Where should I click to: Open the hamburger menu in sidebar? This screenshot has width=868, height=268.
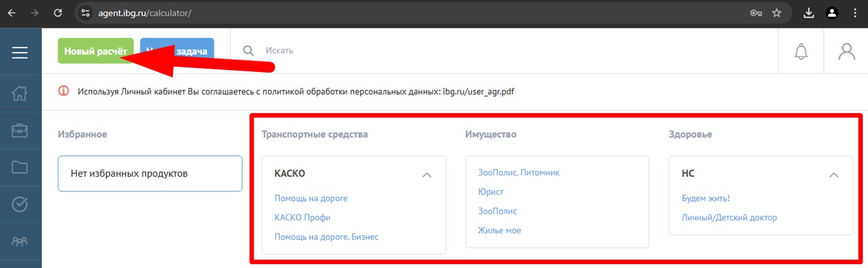pyautogui.click(x=20, y=52)
